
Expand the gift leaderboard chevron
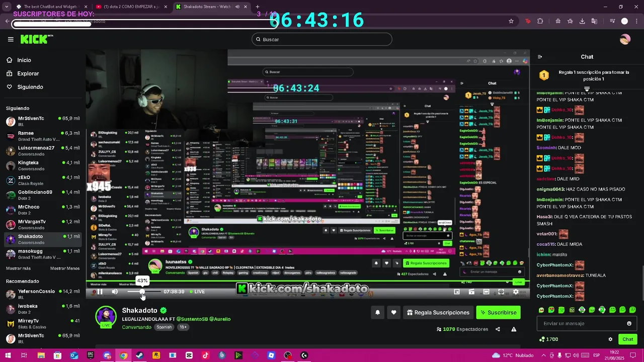587,89
